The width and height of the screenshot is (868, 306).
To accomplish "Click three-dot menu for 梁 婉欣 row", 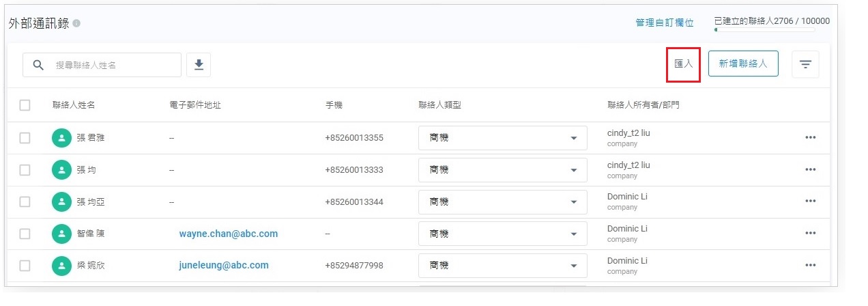I will [811, 265].
